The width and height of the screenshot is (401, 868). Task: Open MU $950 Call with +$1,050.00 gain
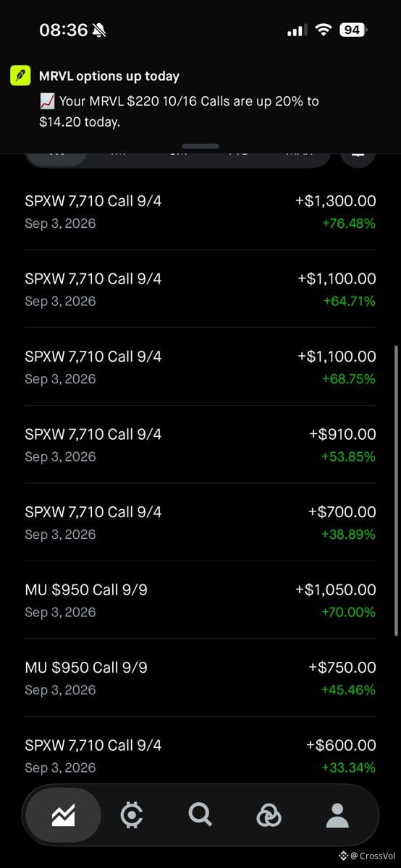point(200,600)
